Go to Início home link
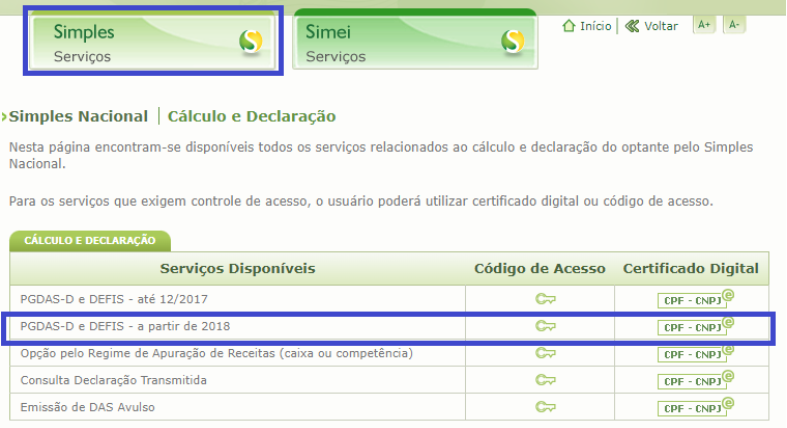 coord(596,26)
